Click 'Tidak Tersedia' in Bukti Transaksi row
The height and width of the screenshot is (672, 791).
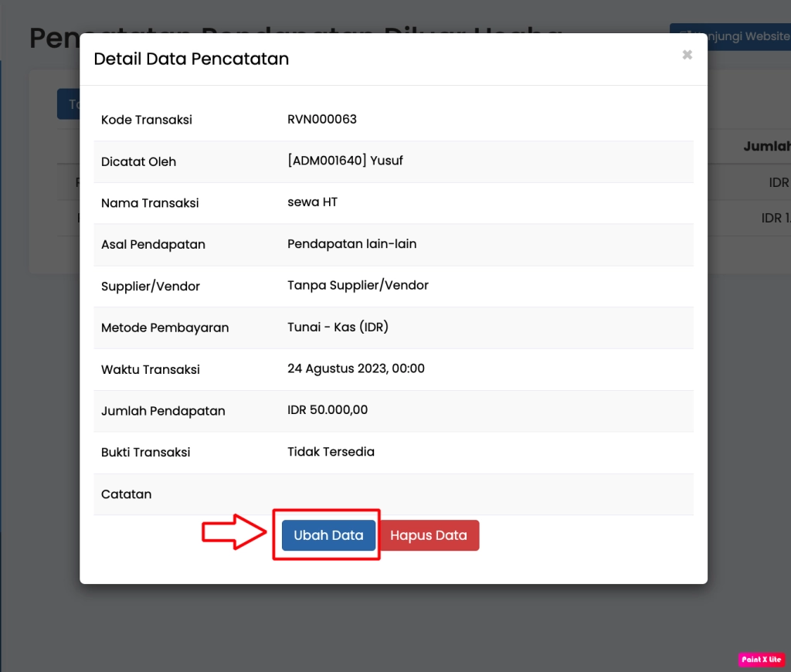click(x=331, y=452)
